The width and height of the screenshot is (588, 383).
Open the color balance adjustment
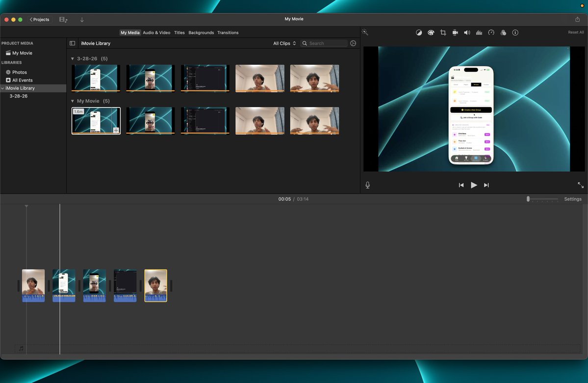tap(419, 33)
